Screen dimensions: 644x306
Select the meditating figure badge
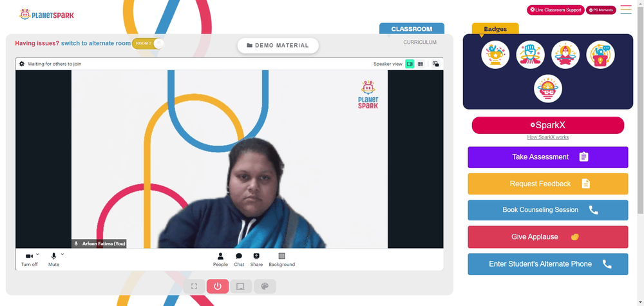[x=565, y=55]
